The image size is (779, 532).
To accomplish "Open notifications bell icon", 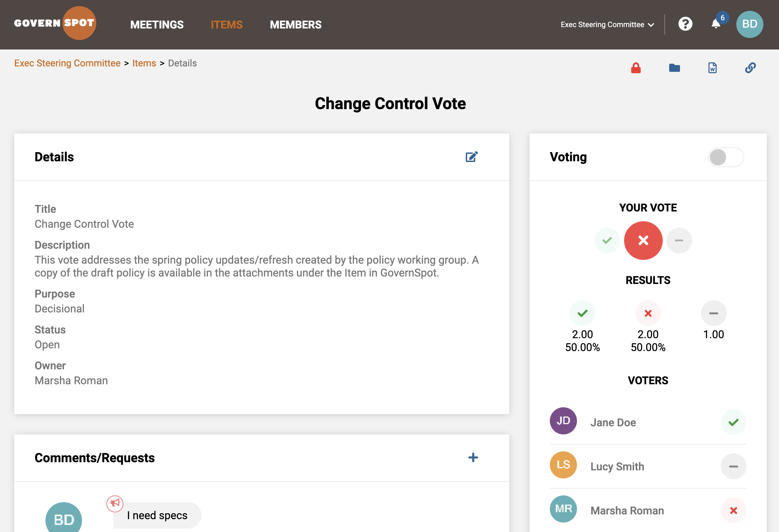I will click(x=716, y=24).
